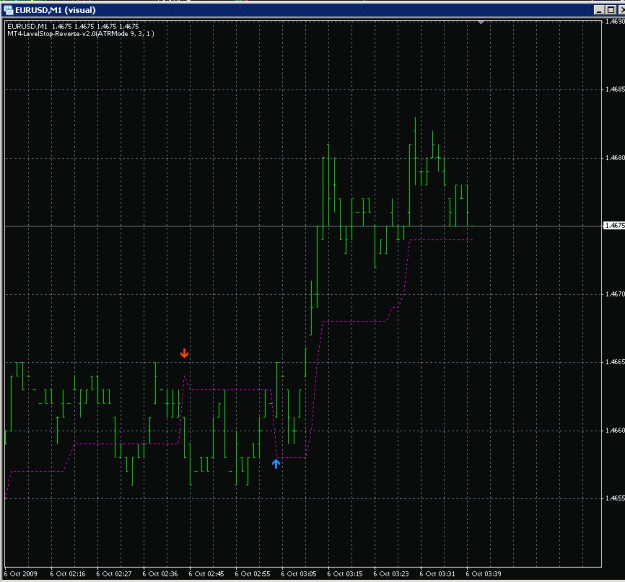Click the 1.4685 price scale label

615,89
